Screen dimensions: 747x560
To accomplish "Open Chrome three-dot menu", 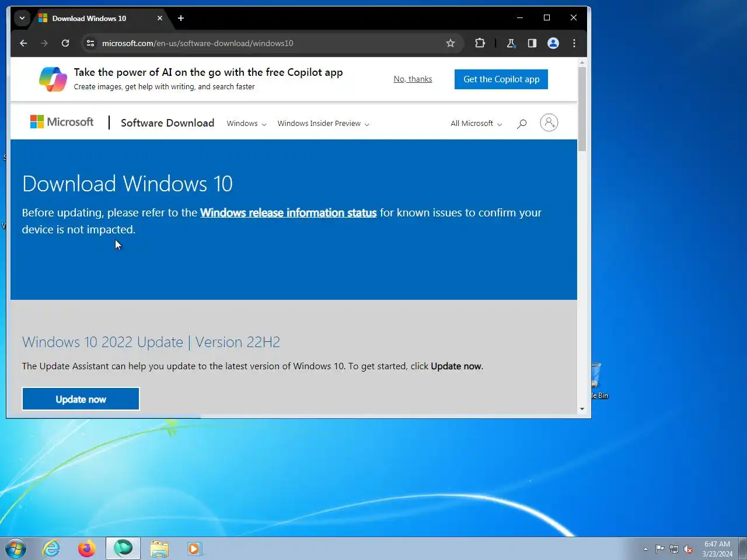I will point(574,43).
